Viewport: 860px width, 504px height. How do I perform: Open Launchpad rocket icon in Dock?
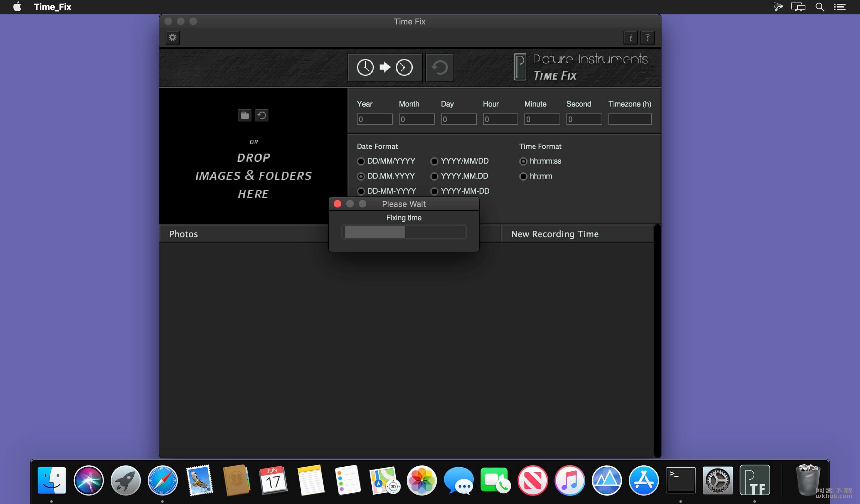pos(125,480)
